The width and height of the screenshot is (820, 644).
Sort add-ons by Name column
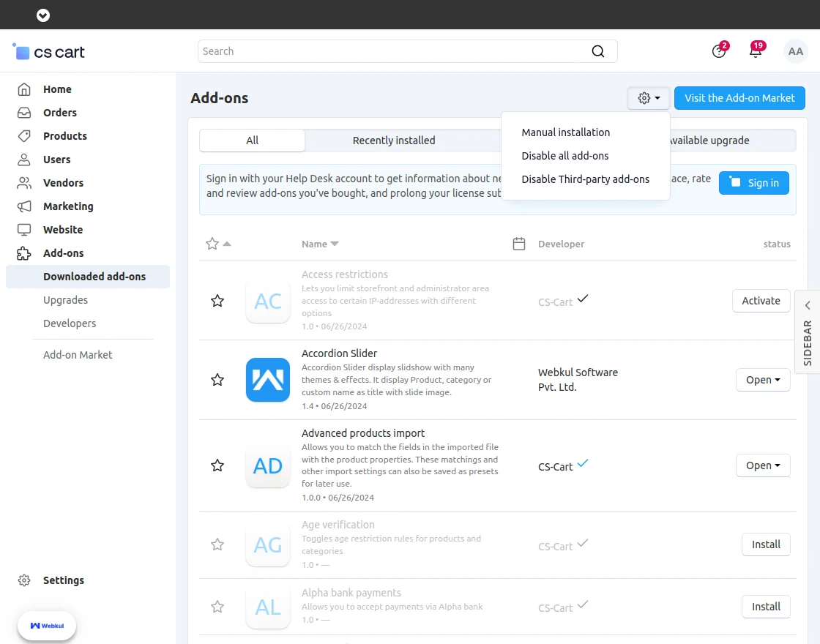320,244
